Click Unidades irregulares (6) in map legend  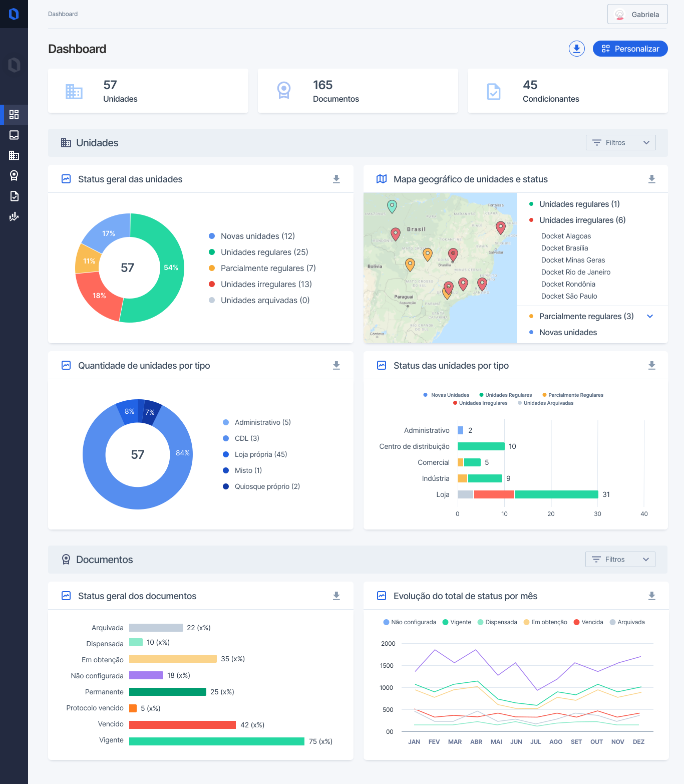point(577,220)
